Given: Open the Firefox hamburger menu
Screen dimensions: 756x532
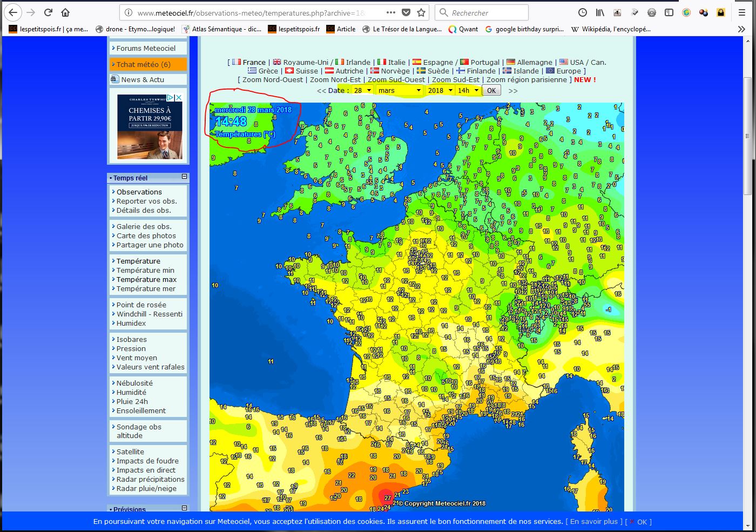Looking at the screenshot, I should (742, 12).
